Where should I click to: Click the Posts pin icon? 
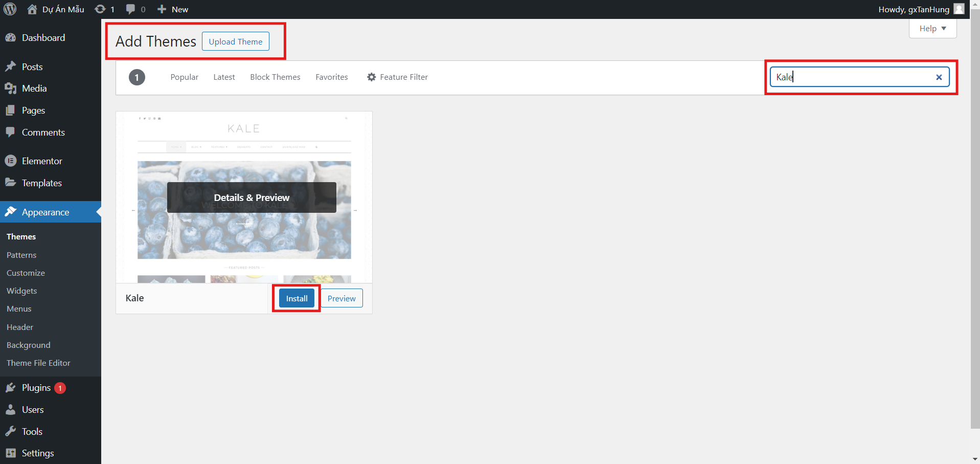(11, 67)
